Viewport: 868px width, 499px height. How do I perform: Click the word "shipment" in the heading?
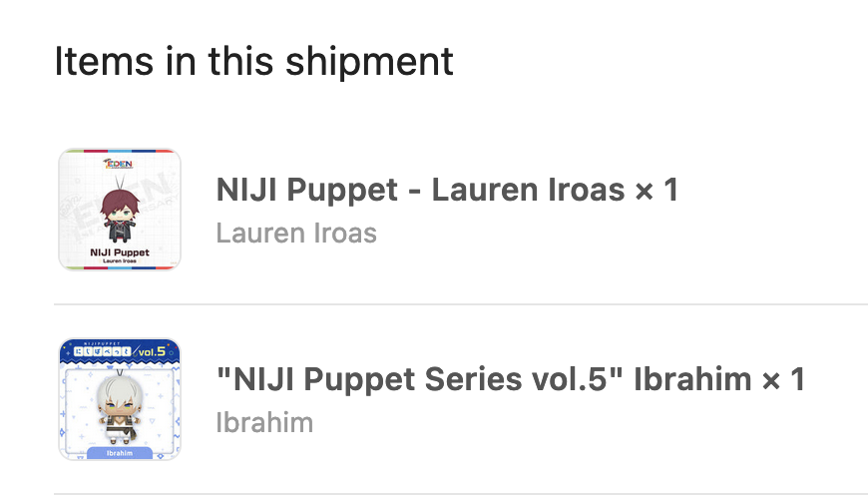[x=370, y=62]
